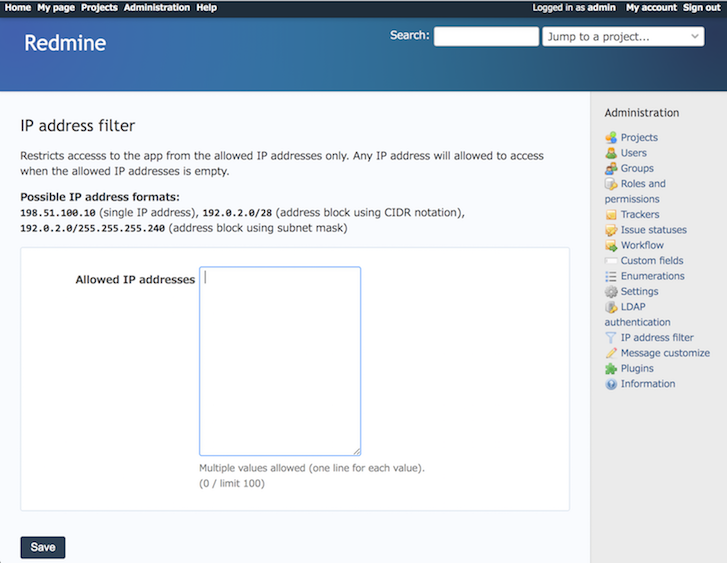Image resolution: width=727 pixels, height=563 pixels.
Task: Click the Projects icon in Administration sidebar
Action: [611, 138]
